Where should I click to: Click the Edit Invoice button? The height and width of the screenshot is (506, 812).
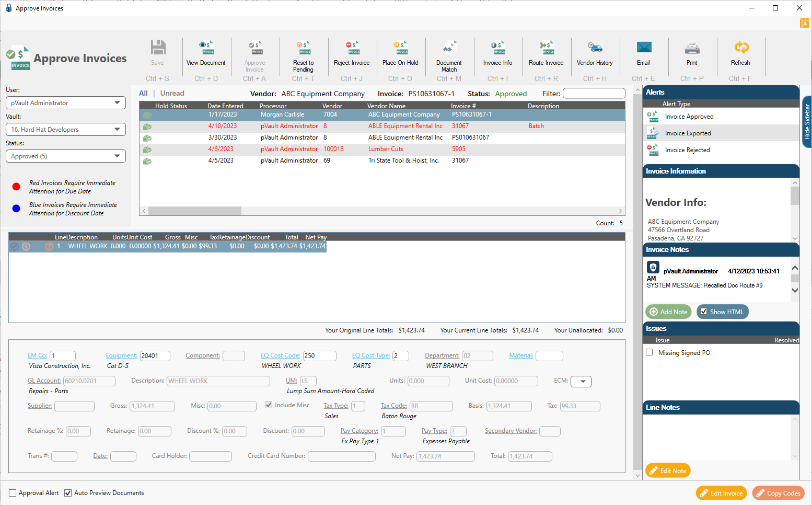(x=721, y=493)
